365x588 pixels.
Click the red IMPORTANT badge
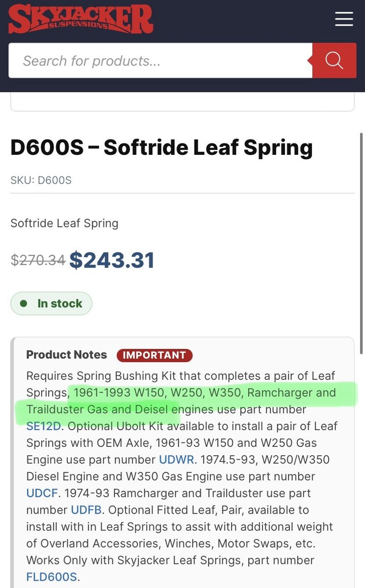tap(155, 355)
